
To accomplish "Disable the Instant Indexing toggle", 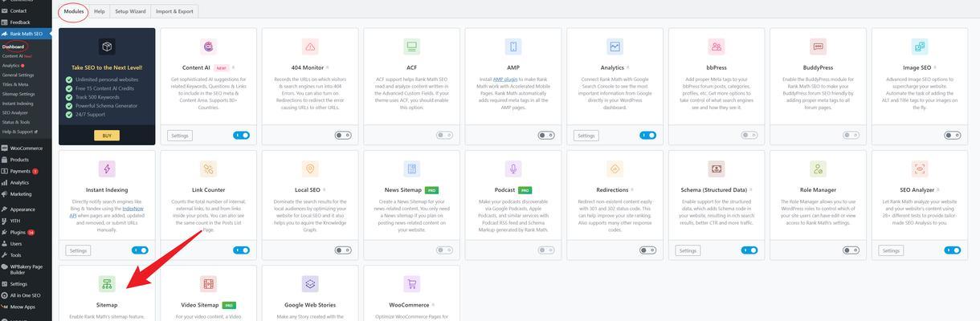I will (140, 250).
